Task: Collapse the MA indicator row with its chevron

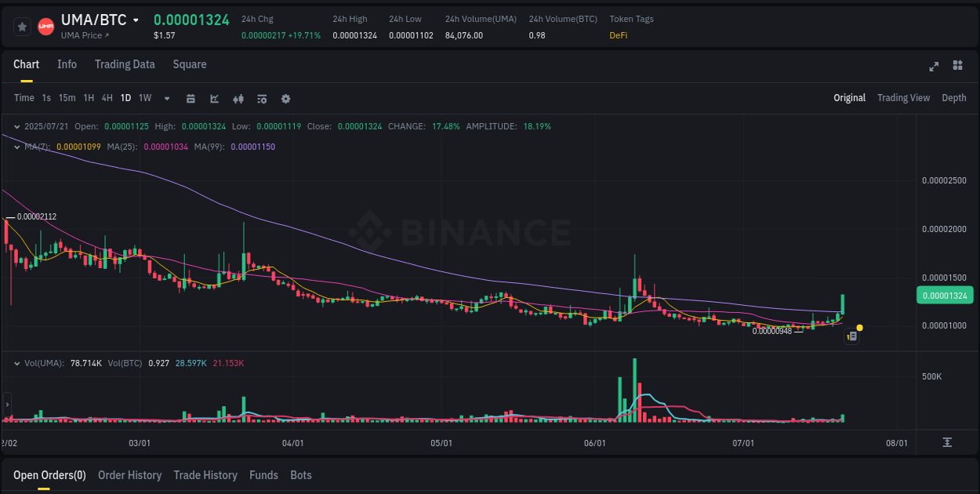Action: (16, 147)
